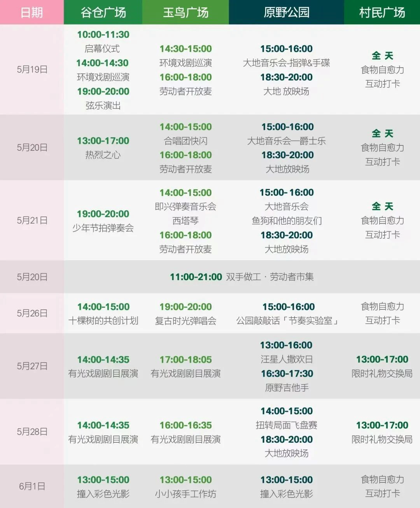Select the 玉鸟广场 header
Image resolution: width=420 pixels, height=508 pixels.
(x=185, y=12)
